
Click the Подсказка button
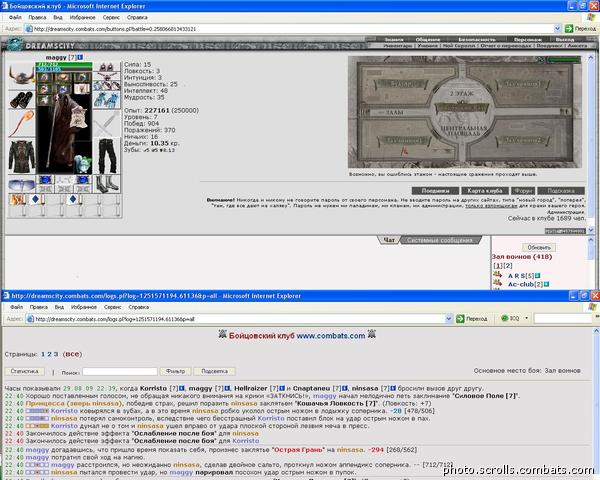pos(561,191)
